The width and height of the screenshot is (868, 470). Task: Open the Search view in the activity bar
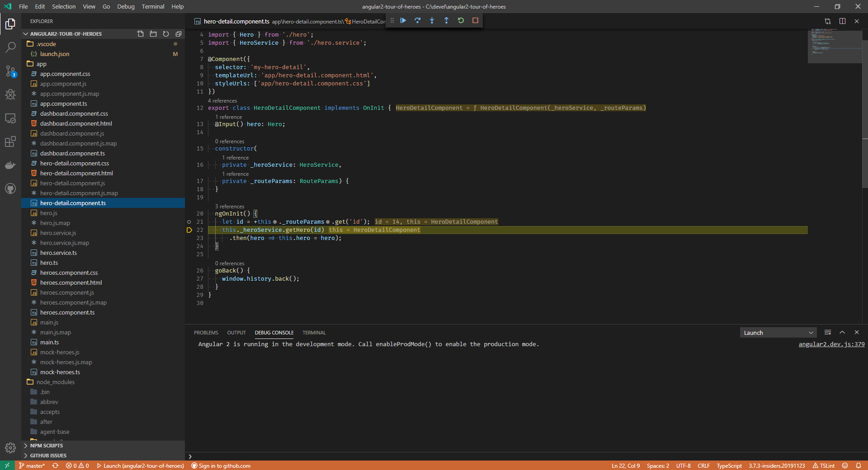click(x=10, y=47)
